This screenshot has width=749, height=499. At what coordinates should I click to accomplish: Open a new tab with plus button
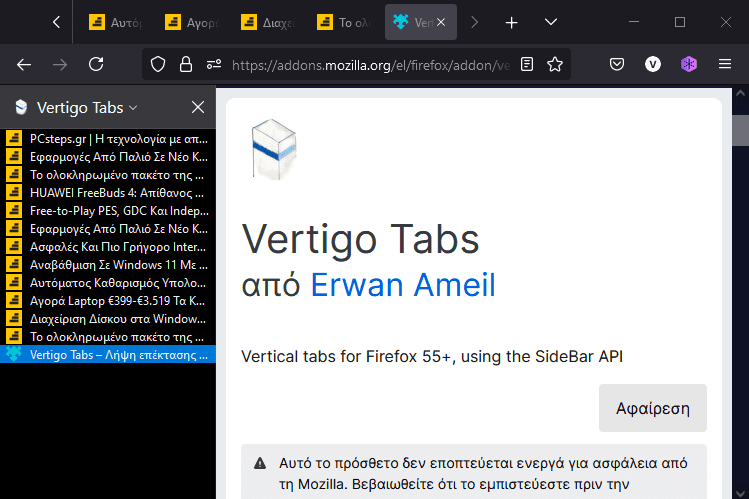(511, 22)
